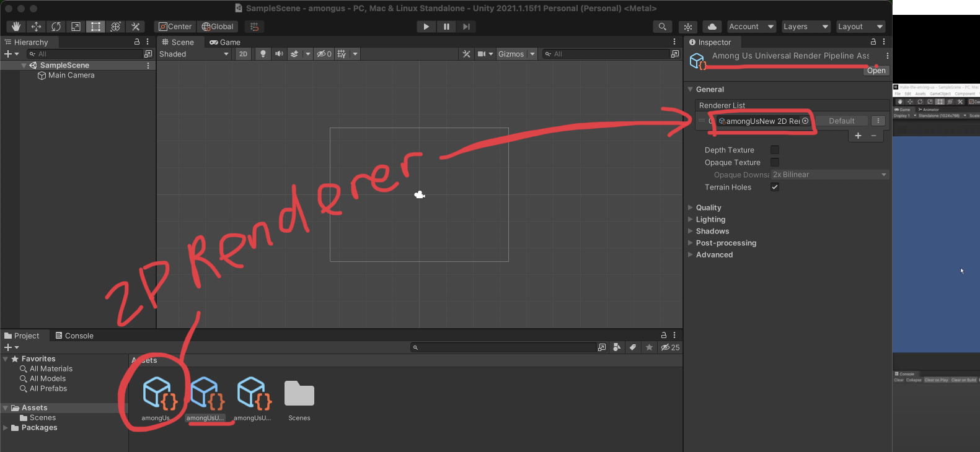The image size is (980, 452).
Task: Open the Hierarchy create plus dropdown
Action: [11, 54]
